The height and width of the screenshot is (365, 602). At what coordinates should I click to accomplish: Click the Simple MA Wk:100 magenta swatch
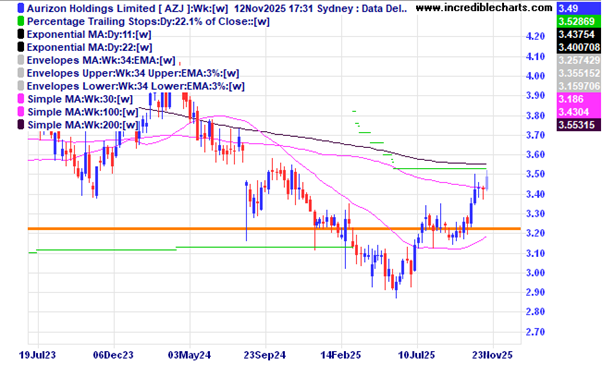click(21, 112)
